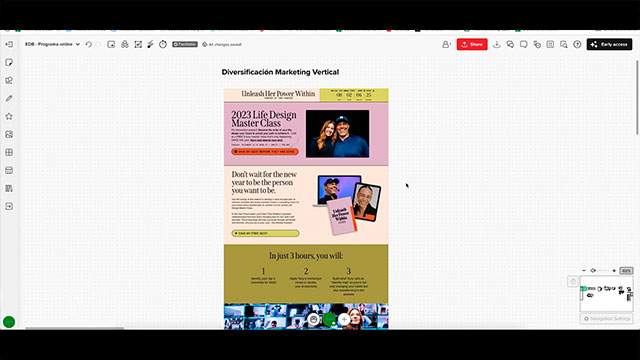This screenshot has height=360, width=640.
Task: Click the countdown timer banner in the image
Action: click(x=354, y=95)
